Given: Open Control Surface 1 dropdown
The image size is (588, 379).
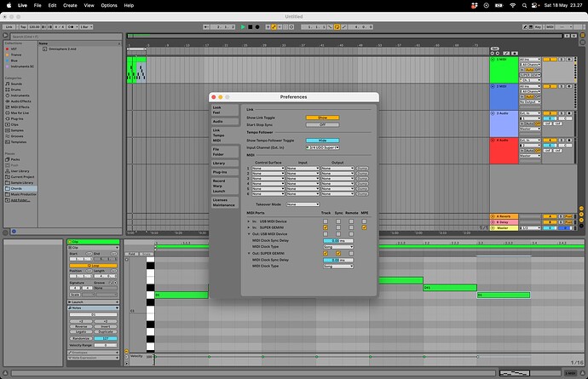Looking at the screenshot, I should coord(268,169).
